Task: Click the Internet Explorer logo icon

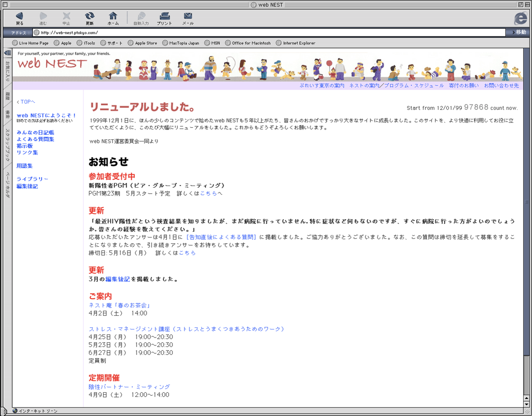Action: tap(520, 18)
